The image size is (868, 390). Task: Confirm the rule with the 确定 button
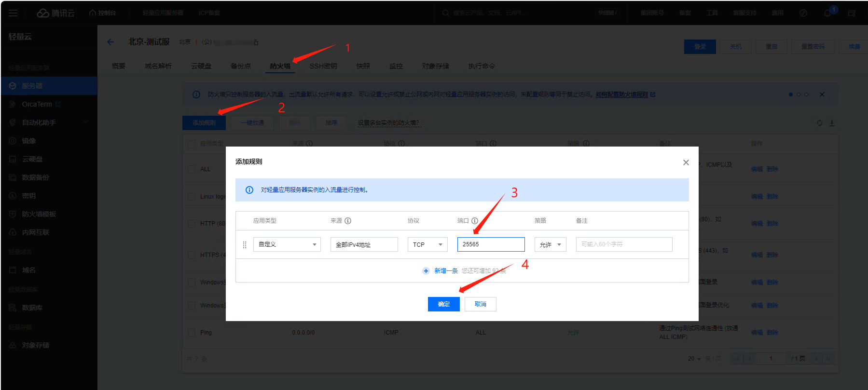pos(444,304)
